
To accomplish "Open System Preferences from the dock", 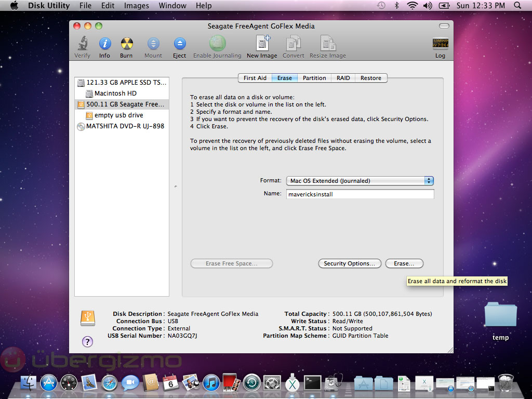I will (272, 383).
